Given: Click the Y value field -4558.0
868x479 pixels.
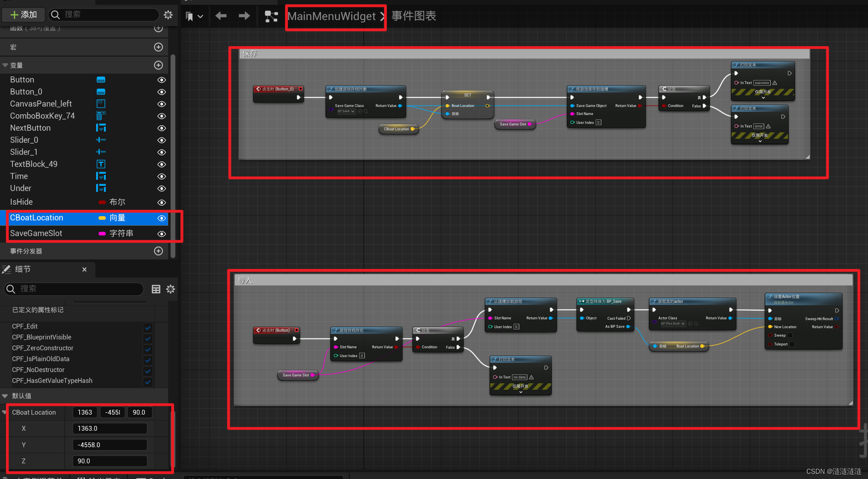Looking at the screenshot, I should (109, 445).
